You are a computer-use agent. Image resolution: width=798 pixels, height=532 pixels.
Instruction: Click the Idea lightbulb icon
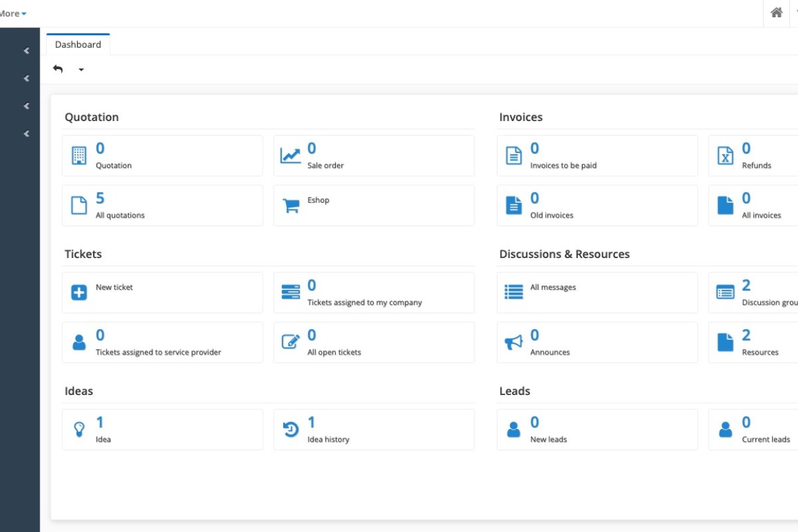pyautogui.click(x=79, y=430)
